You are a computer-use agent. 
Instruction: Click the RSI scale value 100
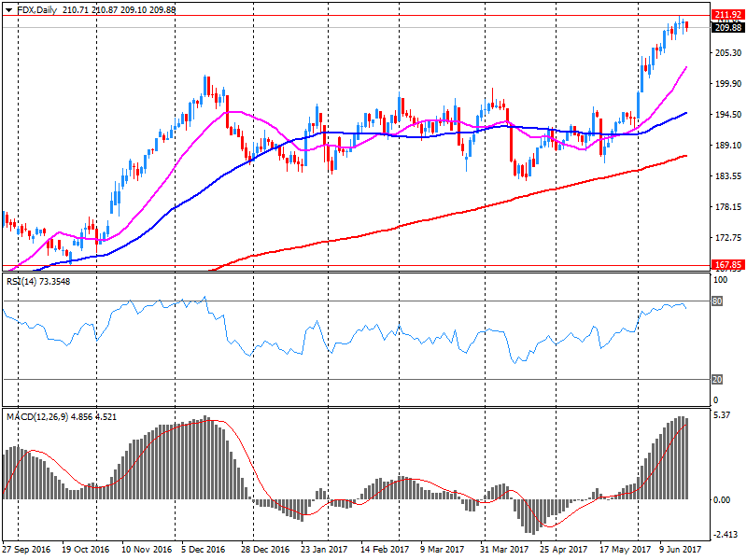coord(720,279)
